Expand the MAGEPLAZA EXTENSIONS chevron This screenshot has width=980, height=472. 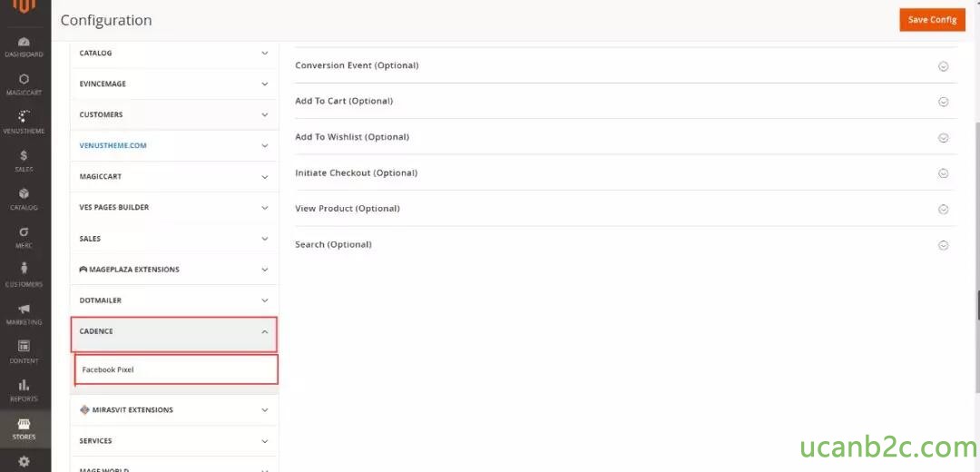pos(264,270)
